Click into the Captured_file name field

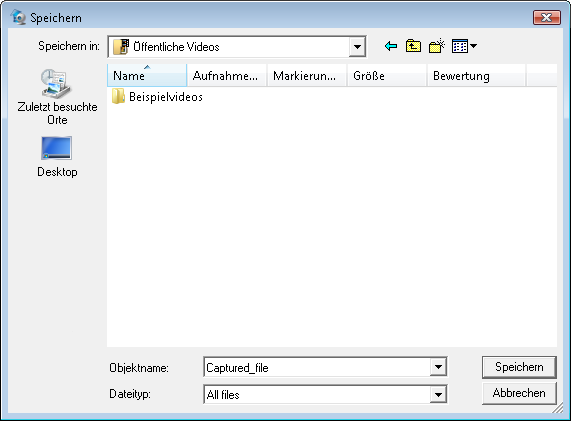(x=317, y=367)
